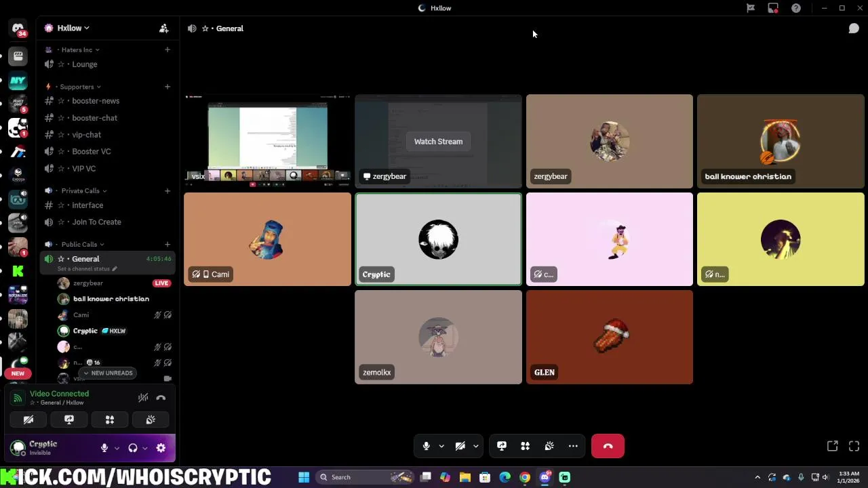Open Help question mark icon
The height and width of the screenshot is (488, 868).
point(796,8)
